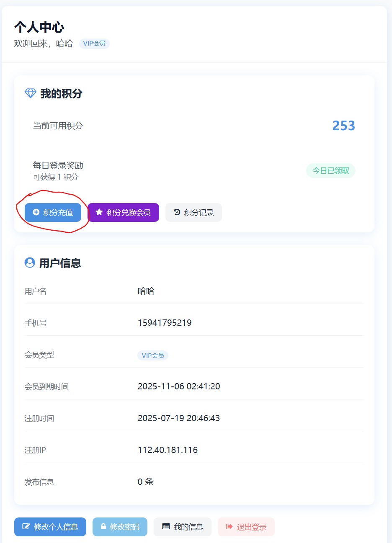This screenshot has width=392, height=543.
Task: Click the 注册IP value 112.40.181.116
Action: [168, 450]
